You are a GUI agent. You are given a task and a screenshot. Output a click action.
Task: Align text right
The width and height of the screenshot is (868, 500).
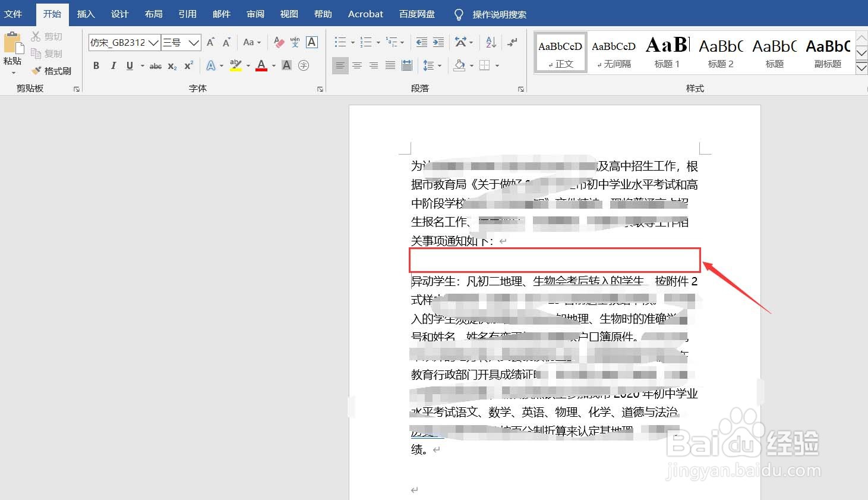coord(374,65)
